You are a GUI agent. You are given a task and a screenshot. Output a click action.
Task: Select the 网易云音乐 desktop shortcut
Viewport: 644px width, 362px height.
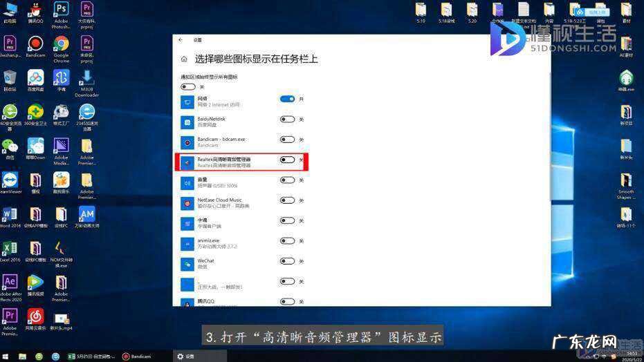[x=35, y=319]
